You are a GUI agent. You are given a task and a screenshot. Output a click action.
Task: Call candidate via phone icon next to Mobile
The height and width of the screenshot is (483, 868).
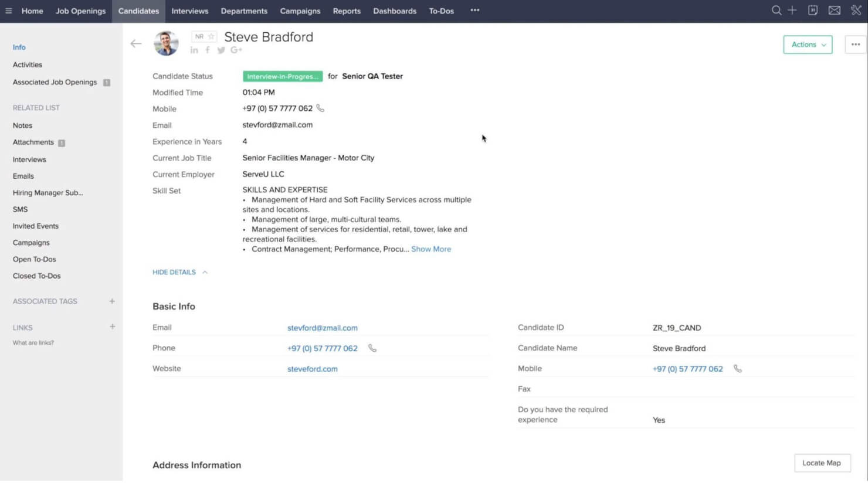pyautogui.click(x=320, y=108)
